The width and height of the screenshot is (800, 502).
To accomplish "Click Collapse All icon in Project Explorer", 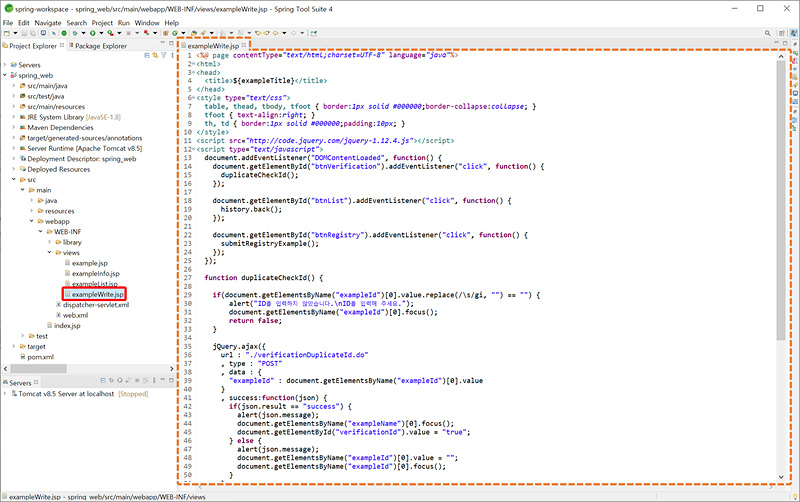I will 147,55.
